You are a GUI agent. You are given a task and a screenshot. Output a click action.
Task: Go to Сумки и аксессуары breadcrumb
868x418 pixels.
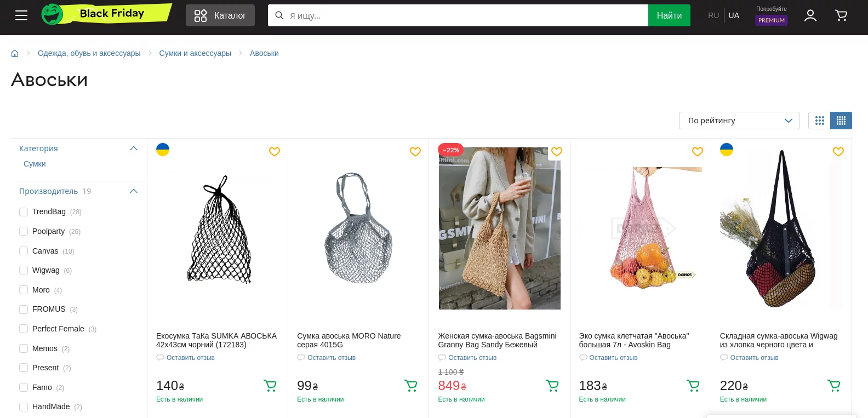[x=195, y=53]
